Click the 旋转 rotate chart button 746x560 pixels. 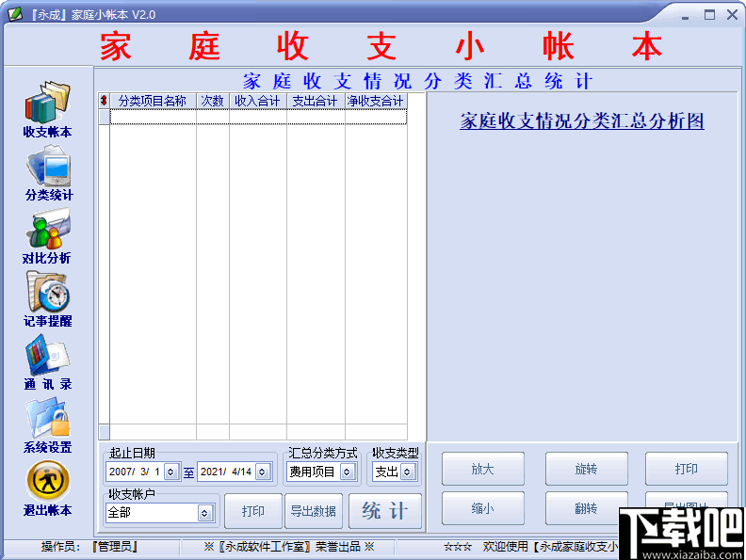pyautogui.click(x=586, y=469)
